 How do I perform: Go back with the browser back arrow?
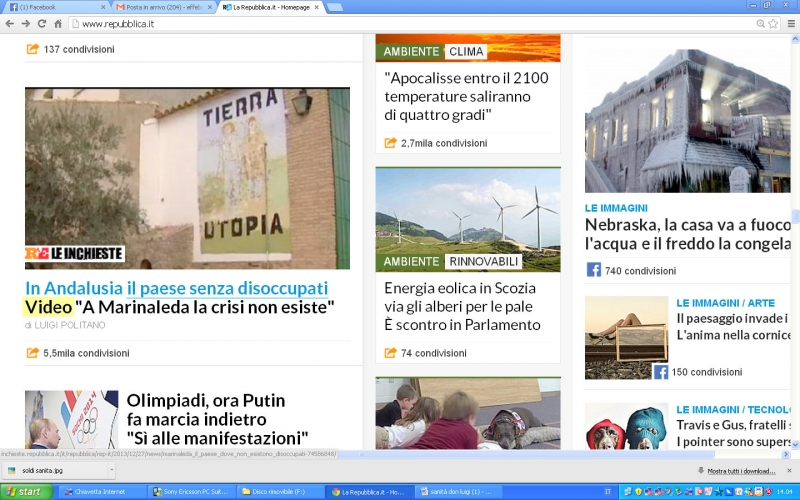pyautogui.click(x=9, y=23)
